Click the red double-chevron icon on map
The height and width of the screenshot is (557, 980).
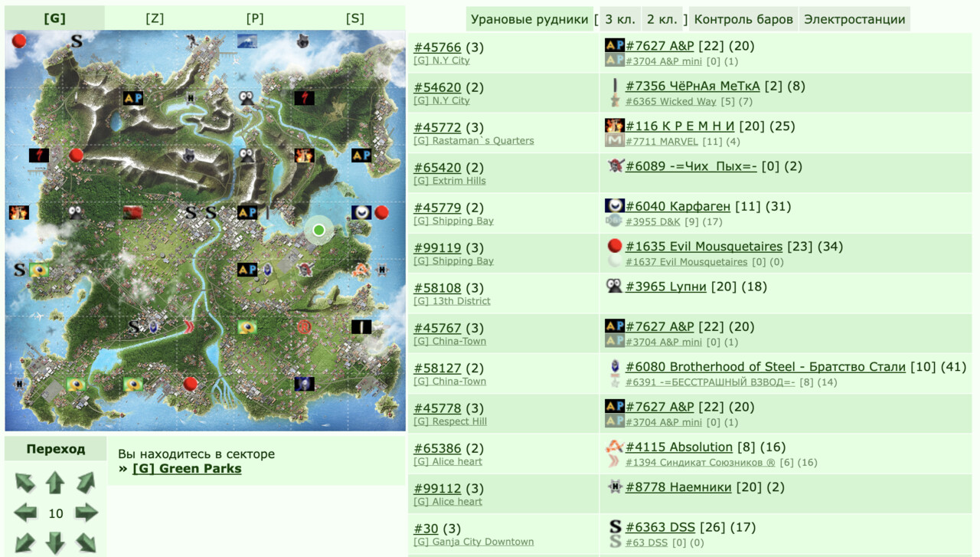click(x=189, y=328)
